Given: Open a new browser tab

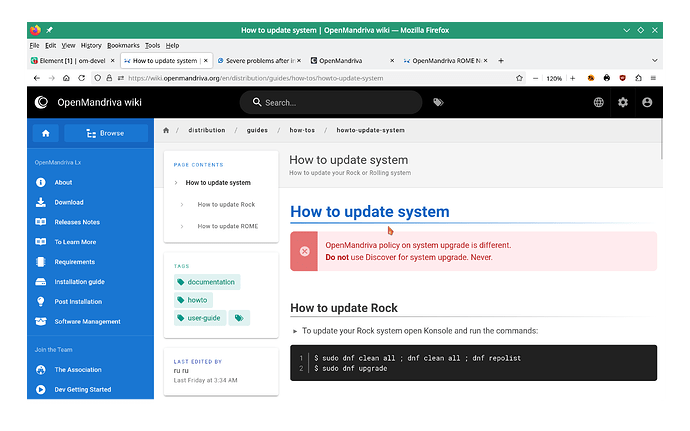Looking at the screenshot, I should (501, 61).
